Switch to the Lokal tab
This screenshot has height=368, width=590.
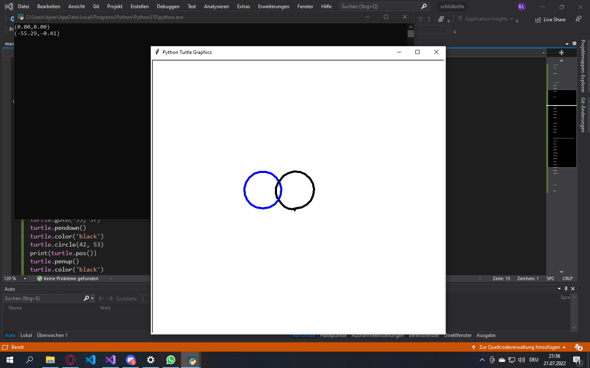coord(26,335)
